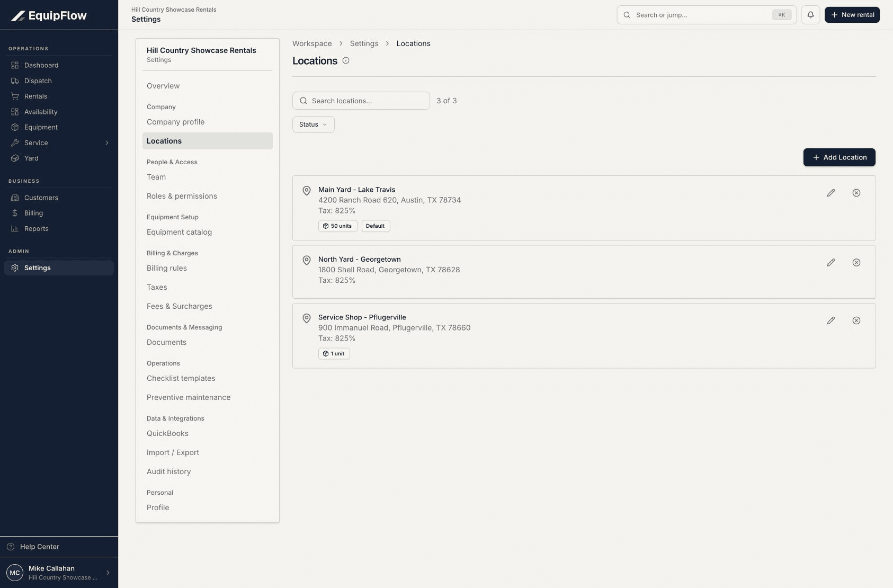Click the 1 unit badge
This screenshot has height=588, width=893.
pyautogui.click(x=334, y=354)
